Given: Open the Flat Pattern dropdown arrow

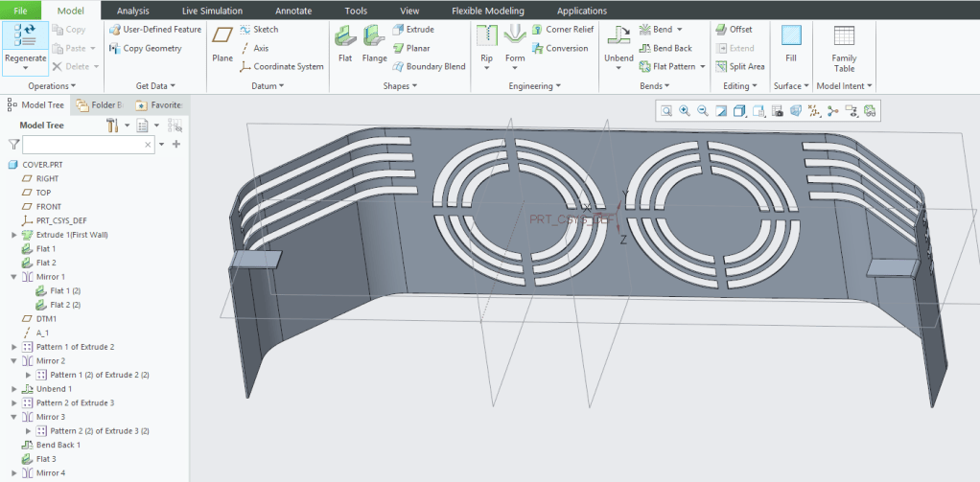Looking at the screenshot, I should pos(703,67).
